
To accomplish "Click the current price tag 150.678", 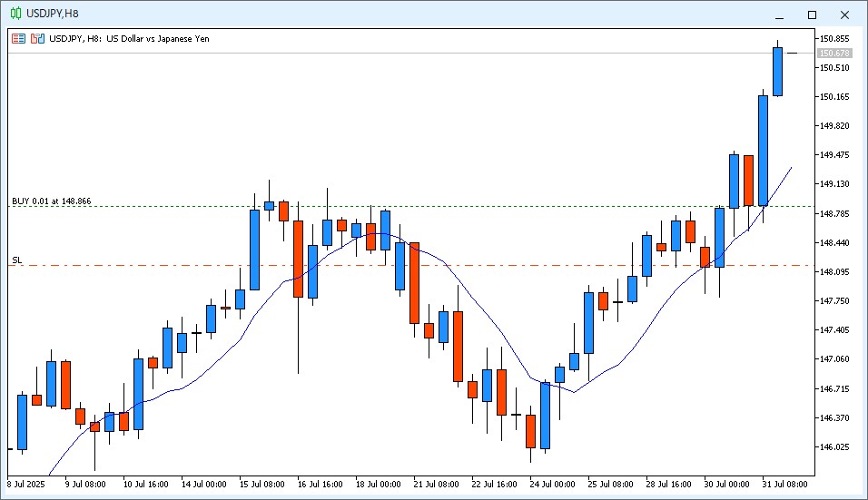I will click(x=834, y=54).
